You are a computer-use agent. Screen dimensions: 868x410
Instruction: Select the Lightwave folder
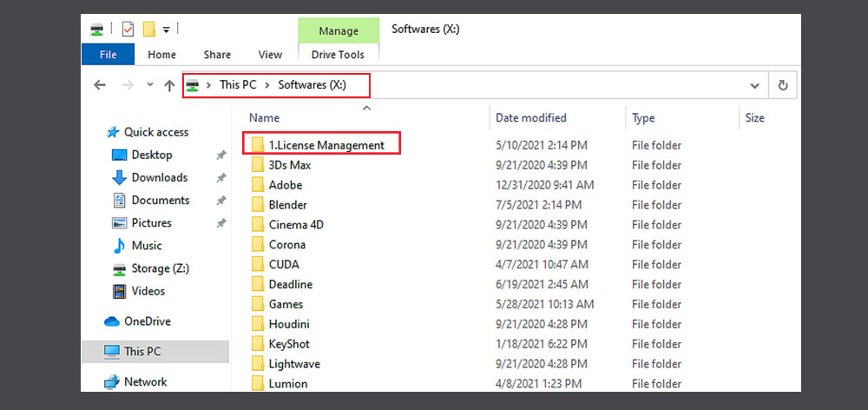[294, 364]
